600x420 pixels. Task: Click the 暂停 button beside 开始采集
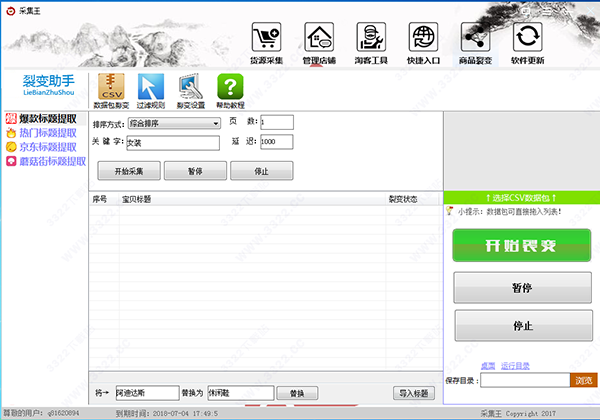tap(195, 171)
